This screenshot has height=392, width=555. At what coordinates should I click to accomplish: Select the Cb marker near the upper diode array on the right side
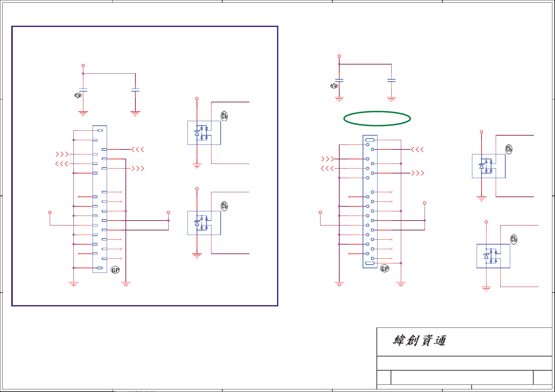click(509, 149)
